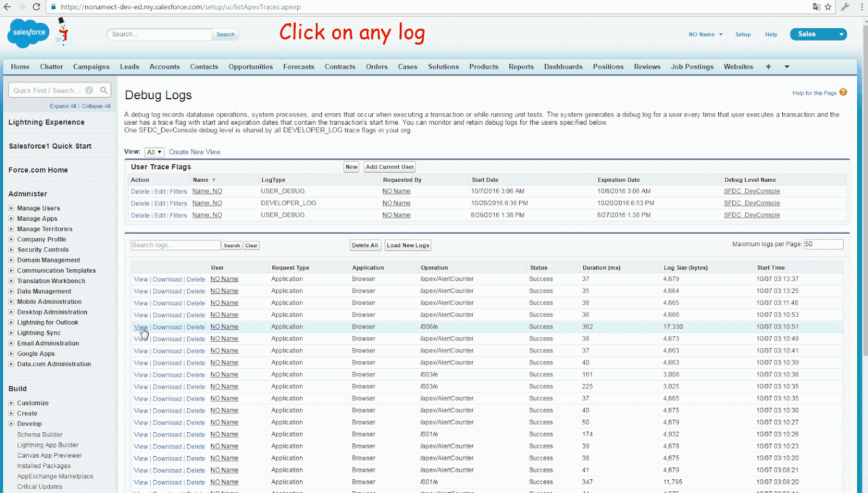Image resolution: width=868 pixels, height=493 pixels.
Task: Open the tab overflow arrow menu
Action: (787, 67)
